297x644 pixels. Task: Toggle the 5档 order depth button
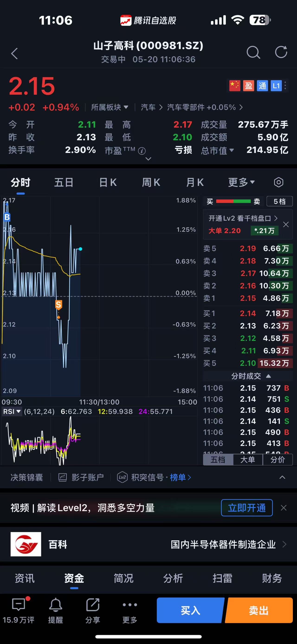point(280,201)
